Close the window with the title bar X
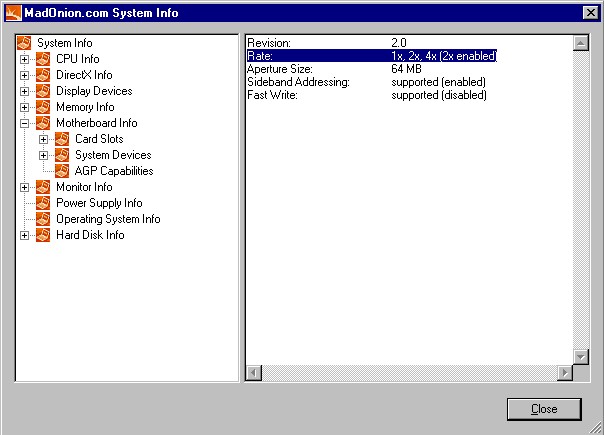Screen dimensions: 604x435 click(x=591, y=13)
